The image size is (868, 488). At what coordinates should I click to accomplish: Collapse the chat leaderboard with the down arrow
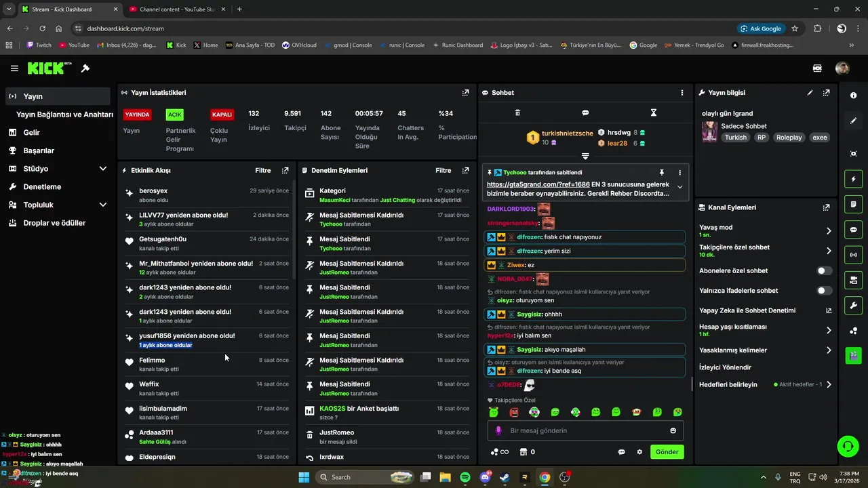[x=585, y=156]
